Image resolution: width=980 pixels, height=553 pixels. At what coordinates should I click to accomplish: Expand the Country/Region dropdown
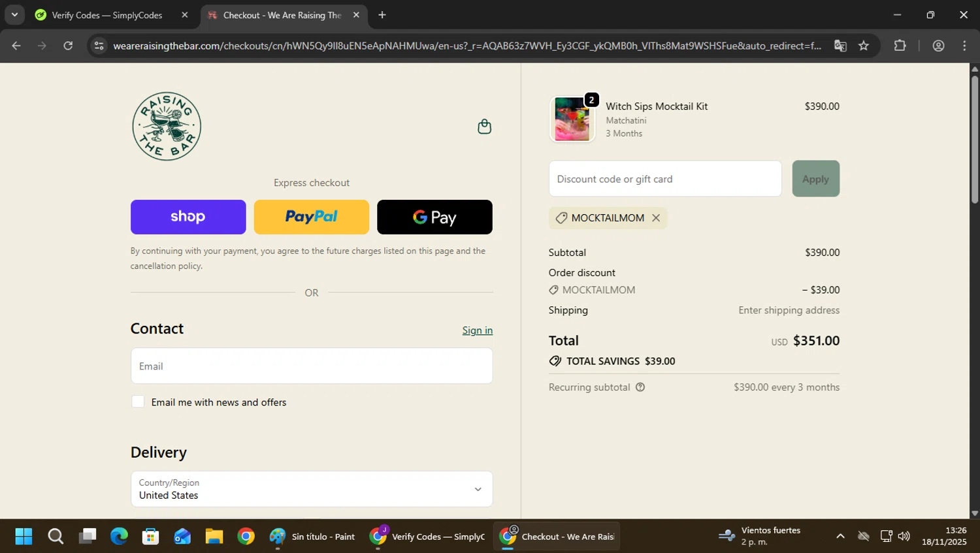(312, 489)
